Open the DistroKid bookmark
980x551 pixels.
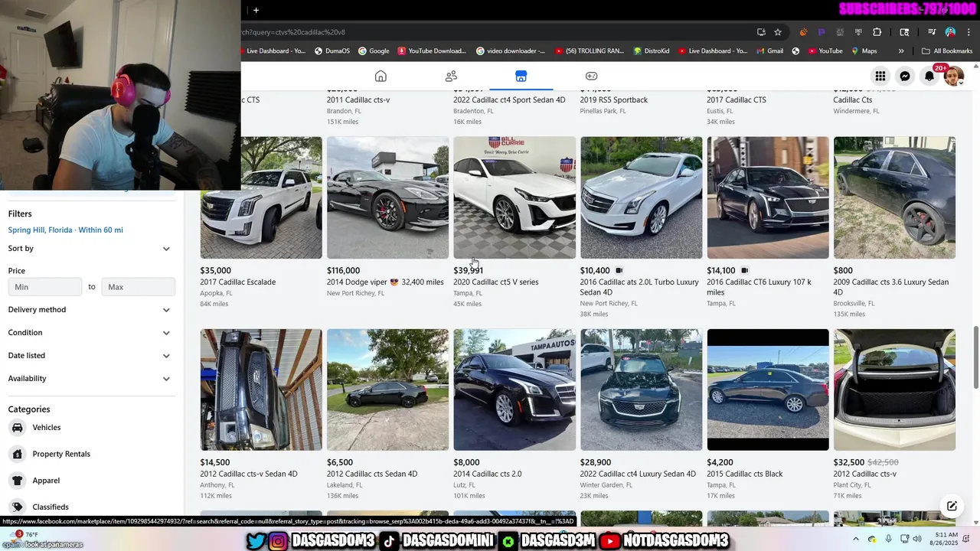pos(652,51)
